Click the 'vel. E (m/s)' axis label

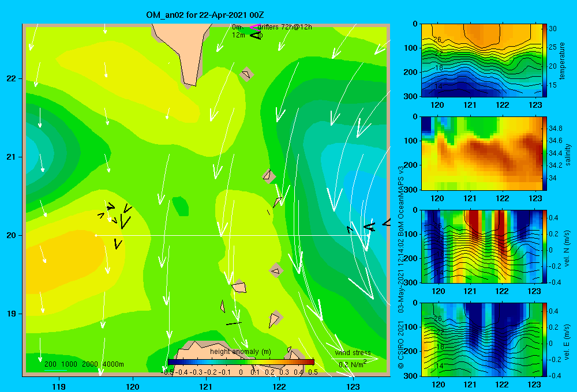(567, 341)
